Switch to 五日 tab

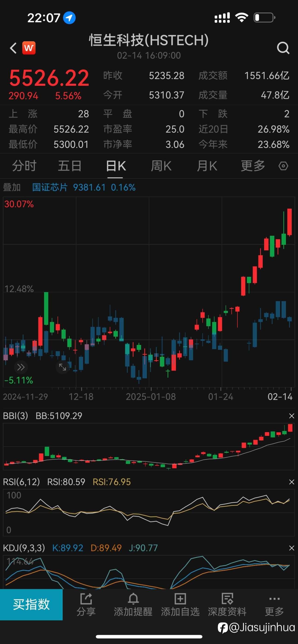pyautogui.click(x=70, y=166)
